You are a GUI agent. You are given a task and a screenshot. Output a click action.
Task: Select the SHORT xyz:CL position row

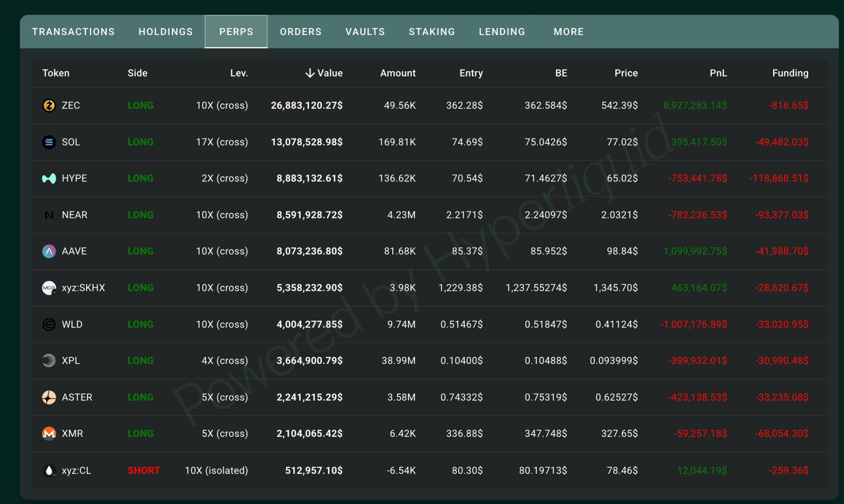[x=429, y=470]
